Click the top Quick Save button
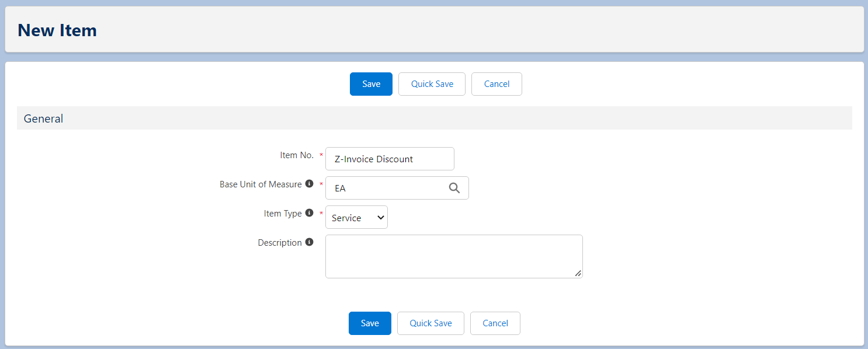 click(x=432, y=84)
